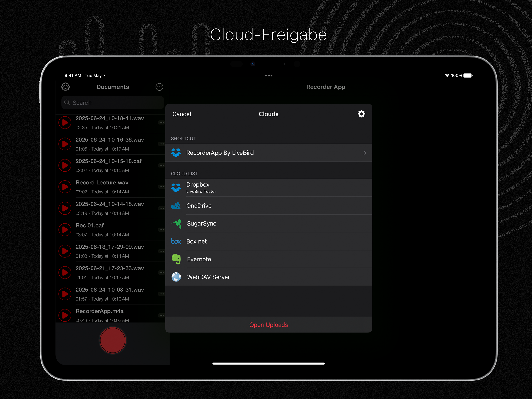Click the Documents settings gear icon

[65, 87]
